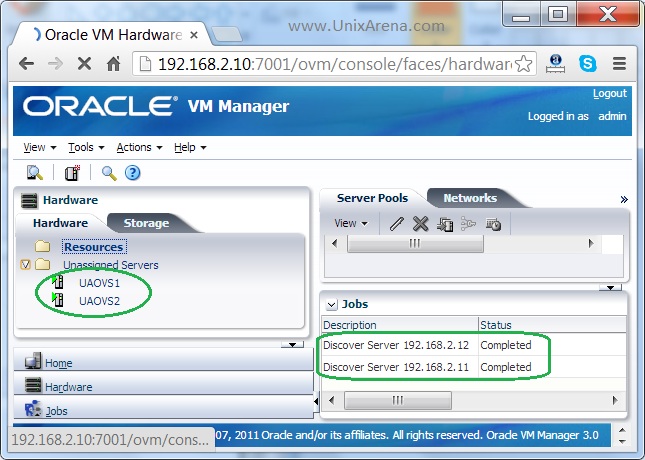Click the Status column header in Jobs
The height and width of the screenshot is (460, 645).
[552, 325]
